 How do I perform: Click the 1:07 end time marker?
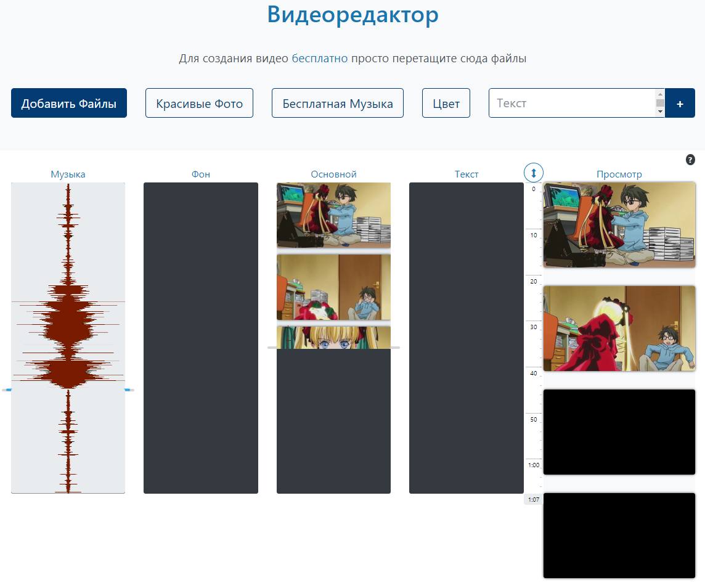click(533, 499)
